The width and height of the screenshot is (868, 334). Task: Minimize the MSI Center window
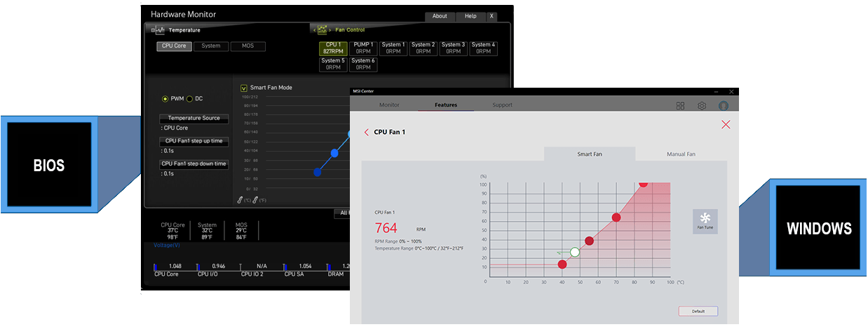pyautogui.click(x=717, y=91)
